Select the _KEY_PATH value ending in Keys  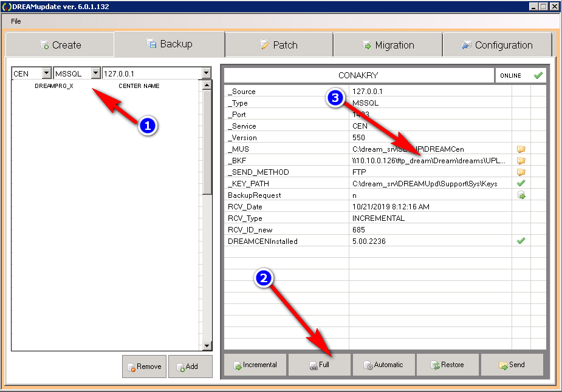click(x=425, y=184)
